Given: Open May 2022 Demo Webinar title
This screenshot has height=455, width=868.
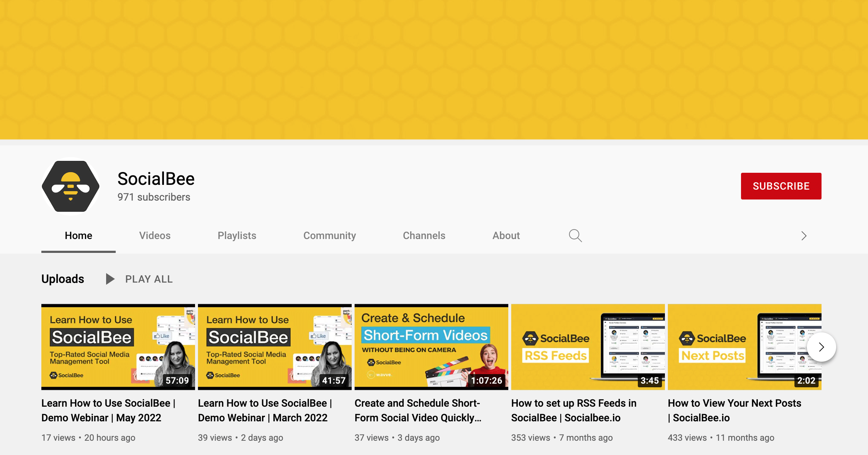Looking at the screenshot, I should [108, 410].
